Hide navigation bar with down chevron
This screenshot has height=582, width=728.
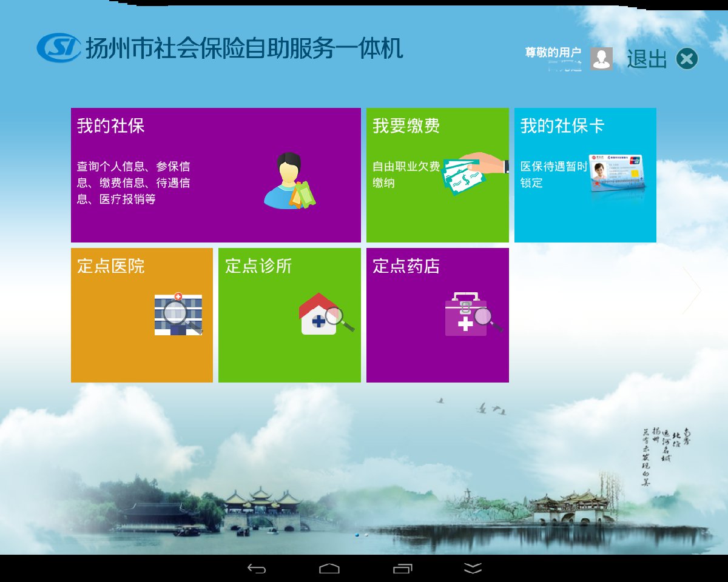pos(473,569)
